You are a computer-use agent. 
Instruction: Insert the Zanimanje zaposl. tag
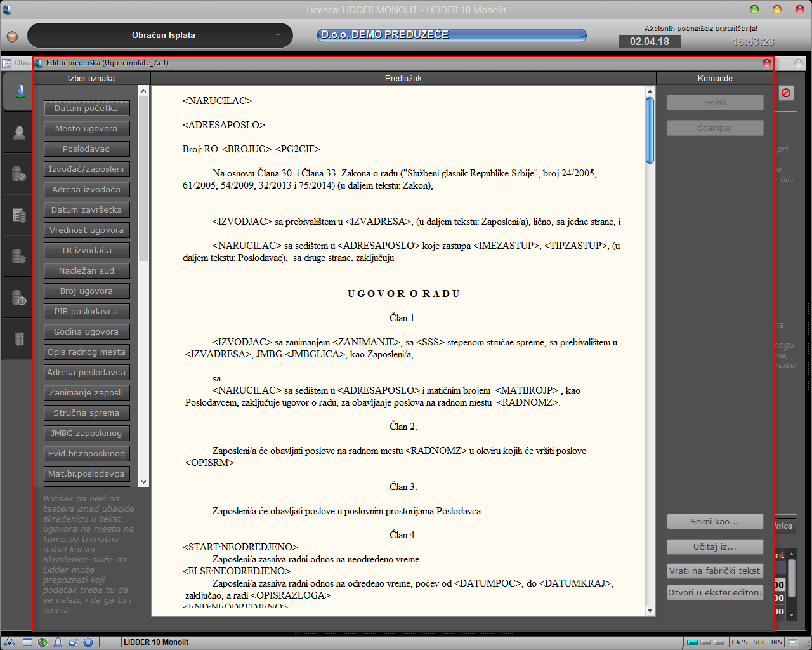pyautogui.click(x=86, y=392)
